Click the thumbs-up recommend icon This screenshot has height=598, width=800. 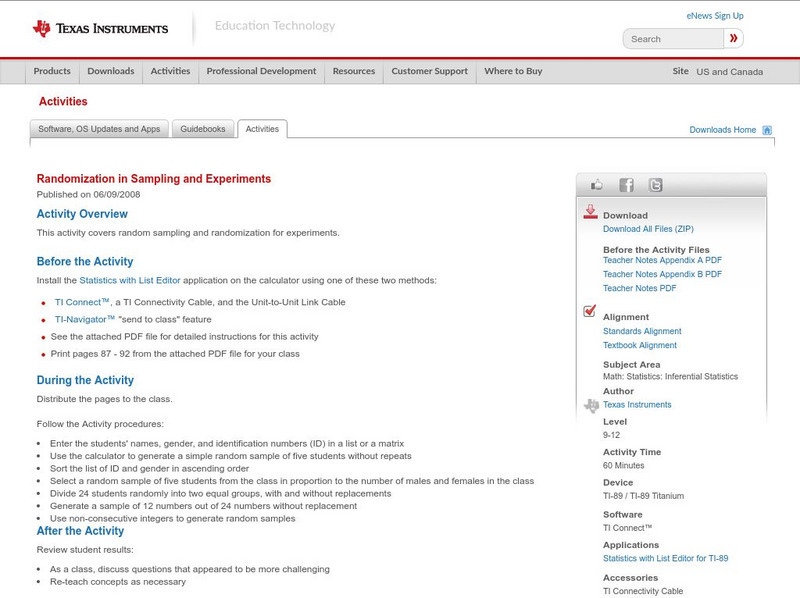(x=596, y=185)
